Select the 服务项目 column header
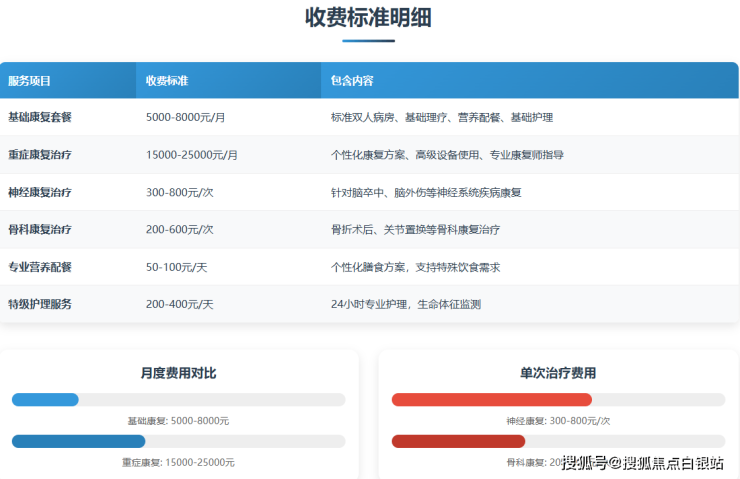 30,80
